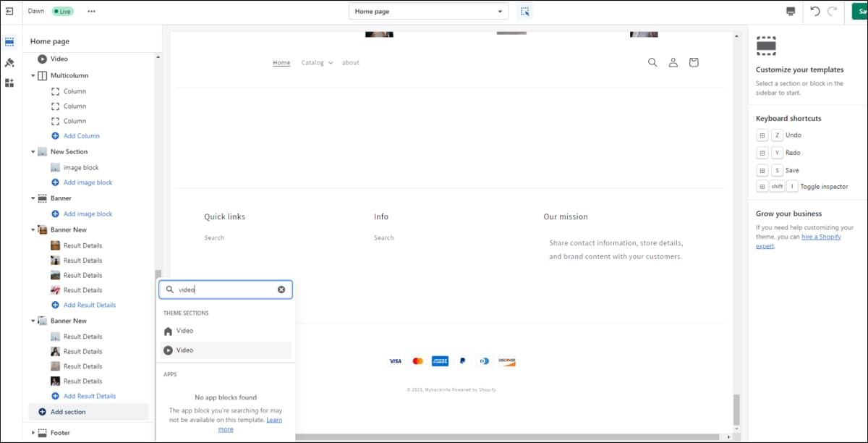Click the Home nav link in preview
The height and width of the screenshot is (443, 868).
coord(281,63)
